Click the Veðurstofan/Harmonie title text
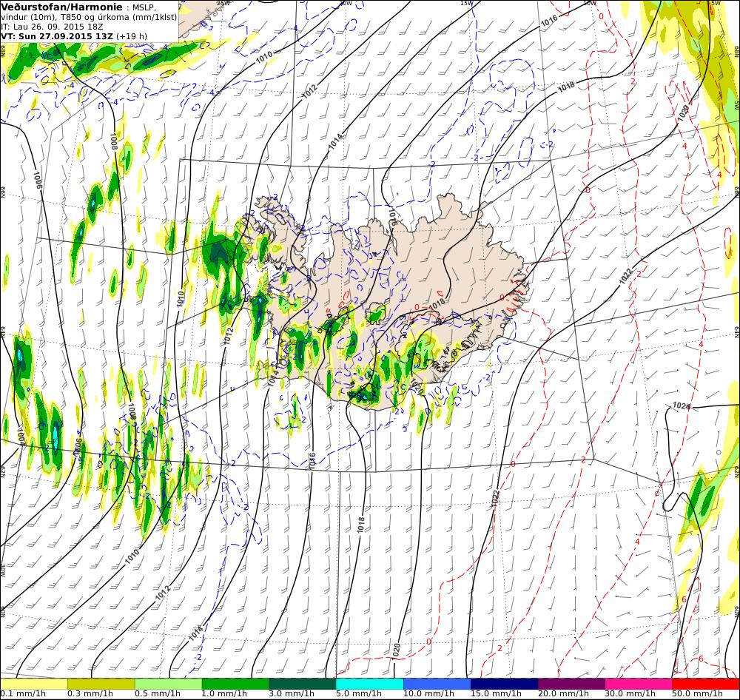740x700 pixels. coord(62,7)
